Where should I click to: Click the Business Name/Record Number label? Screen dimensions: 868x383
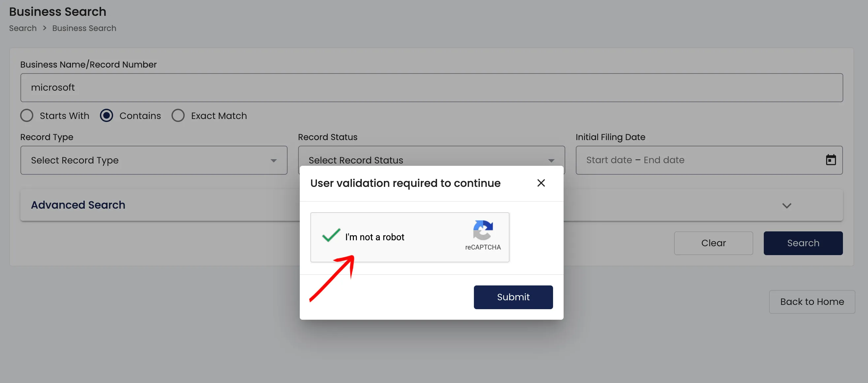(89, 64)
